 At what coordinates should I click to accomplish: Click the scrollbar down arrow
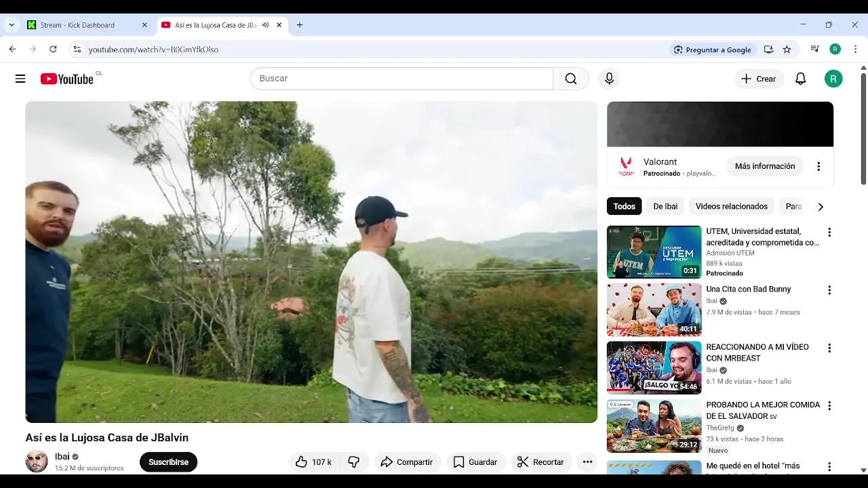(863, 470)
